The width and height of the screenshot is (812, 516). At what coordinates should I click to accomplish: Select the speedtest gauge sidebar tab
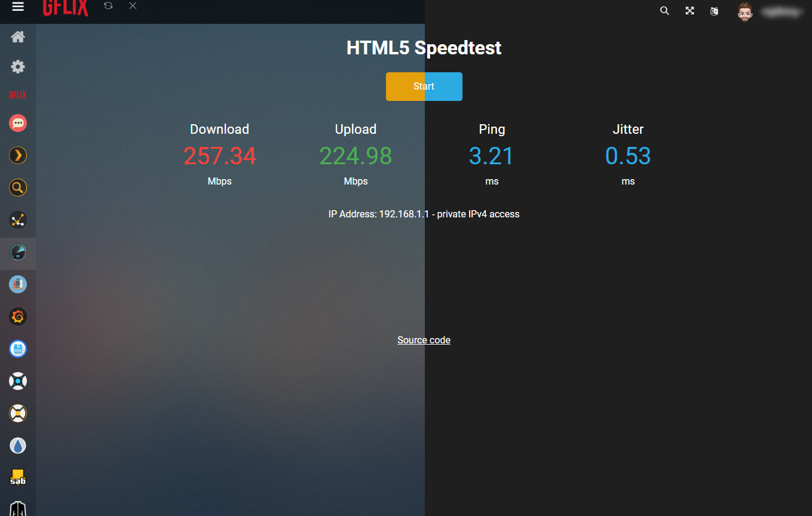click(18, 253)
